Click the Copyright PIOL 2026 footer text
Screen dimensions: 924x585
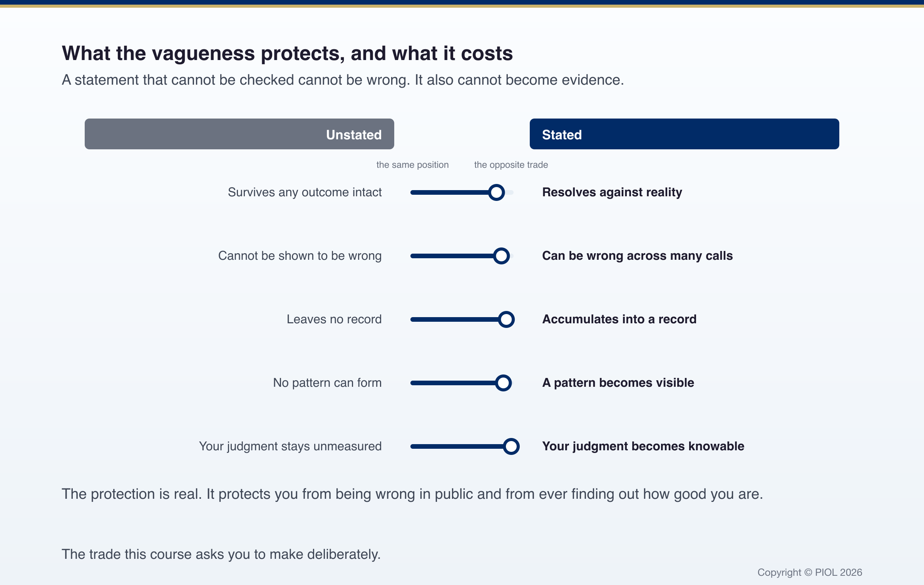[810, 572]
